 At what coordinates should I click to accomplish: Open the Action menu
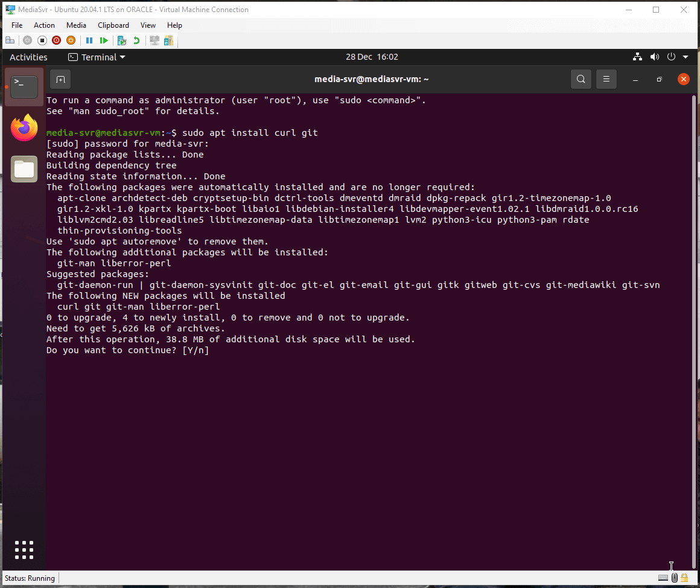44,25
